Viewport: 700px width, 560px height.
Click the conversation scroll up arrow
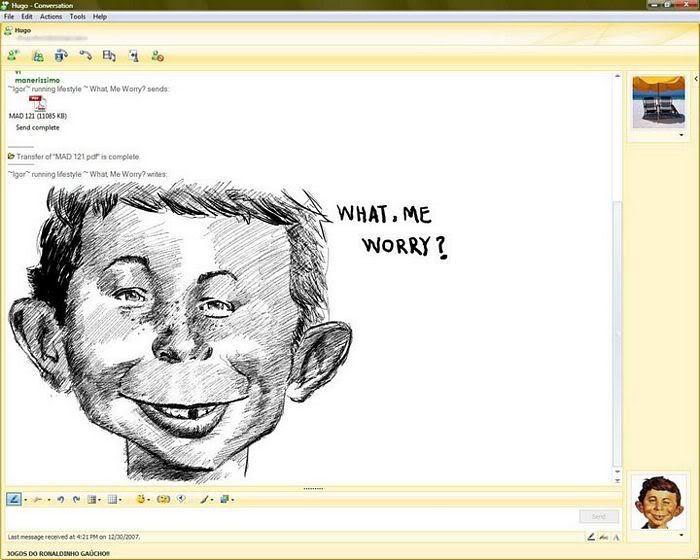(x=617, y=76)
